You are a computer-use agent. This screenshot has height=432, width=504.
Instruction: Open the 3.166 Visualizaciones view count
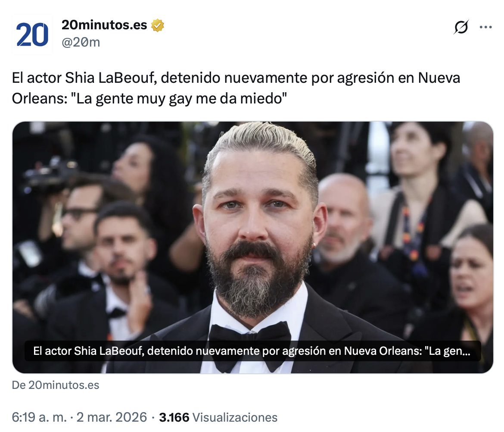click(218, 417)
